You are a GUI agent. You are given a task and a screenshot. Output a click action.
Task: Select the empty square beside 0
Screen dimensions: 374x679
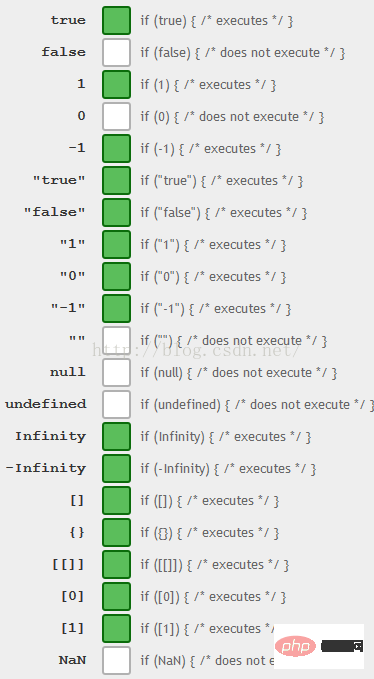(x=116, y=116)
